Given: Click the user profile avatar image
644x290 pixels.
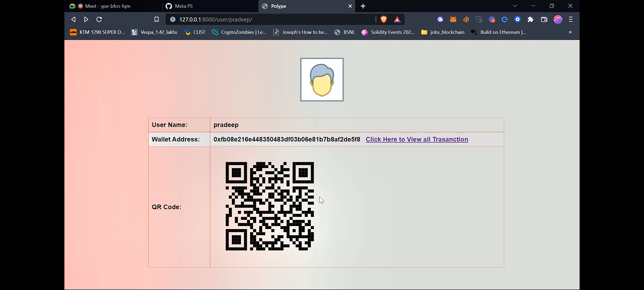Looking at the screenshot, I should point(322,80).
